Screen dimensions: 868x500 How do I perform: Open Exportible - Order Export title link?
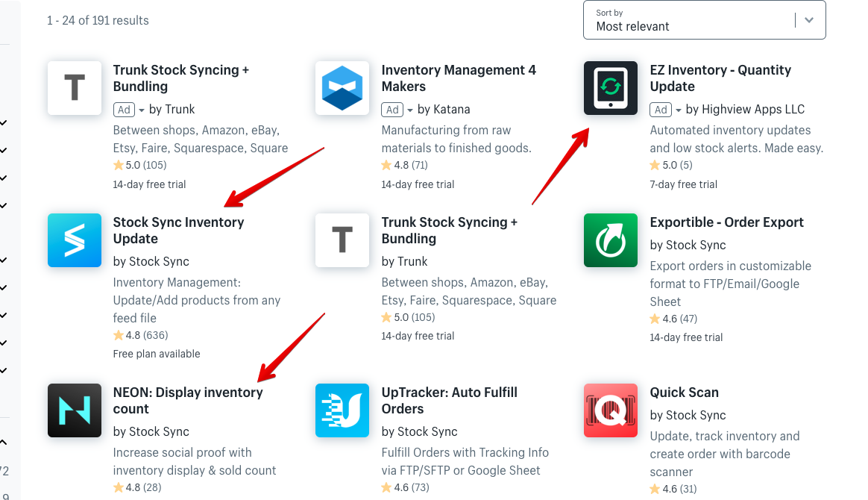[x=726, y=222]
